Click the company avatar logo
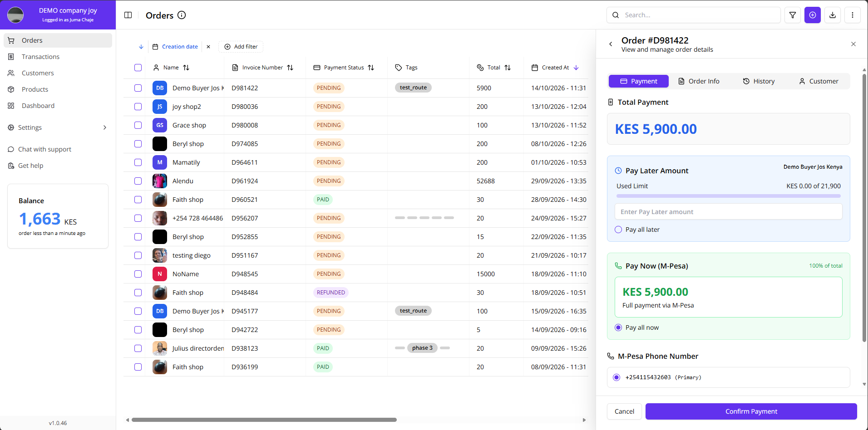Viewport: 868px width, 430px height. tap(15, 15)
